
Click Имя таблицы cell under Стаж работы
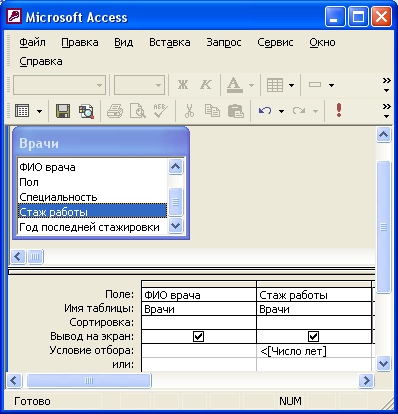click(x=314, y=309)
